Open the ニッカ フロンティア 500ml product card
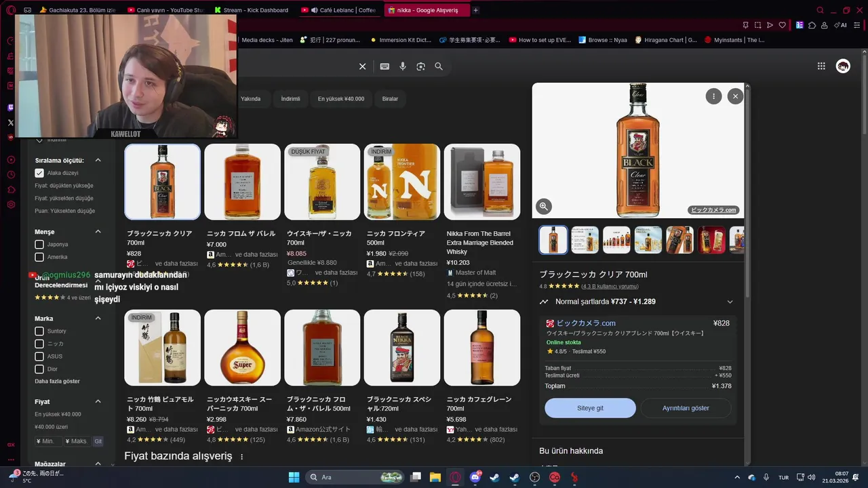The image size is (868, 488). click(402, 211)
